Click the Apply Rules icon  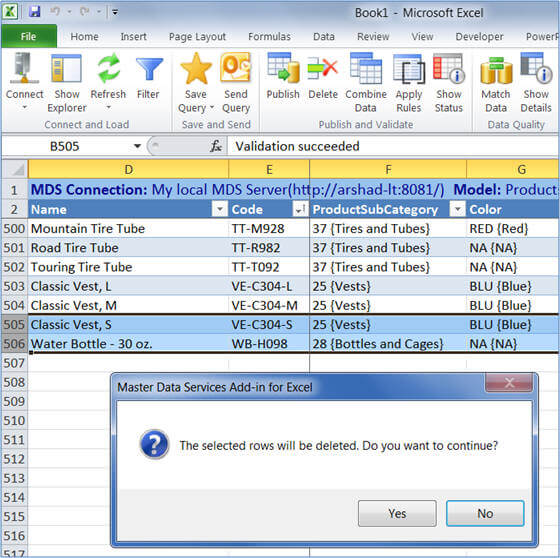[x=409, y=69]
